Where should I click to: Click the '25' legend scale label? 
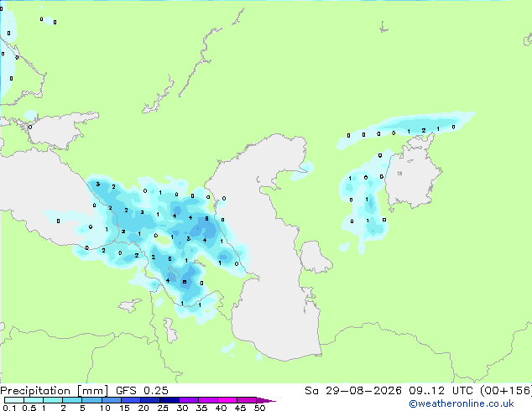tap(163, 408)
